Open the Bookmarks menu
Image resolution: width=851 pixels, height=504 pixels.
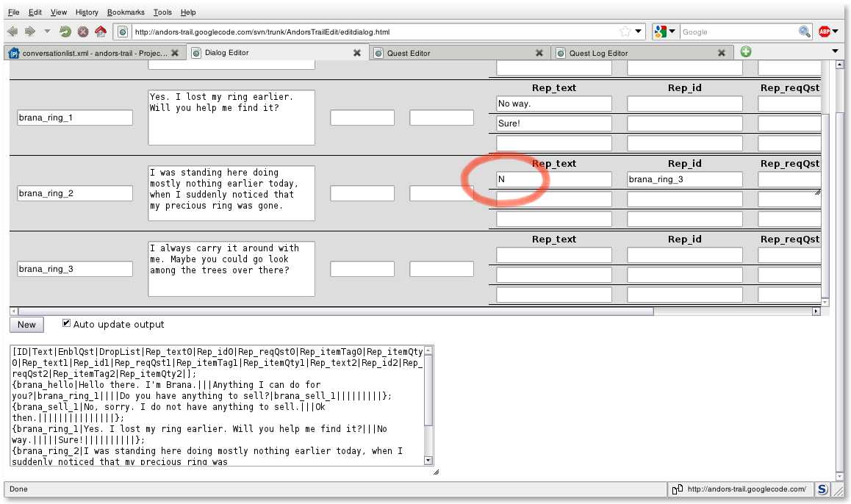pyautogui.click(x=126, y=12)
